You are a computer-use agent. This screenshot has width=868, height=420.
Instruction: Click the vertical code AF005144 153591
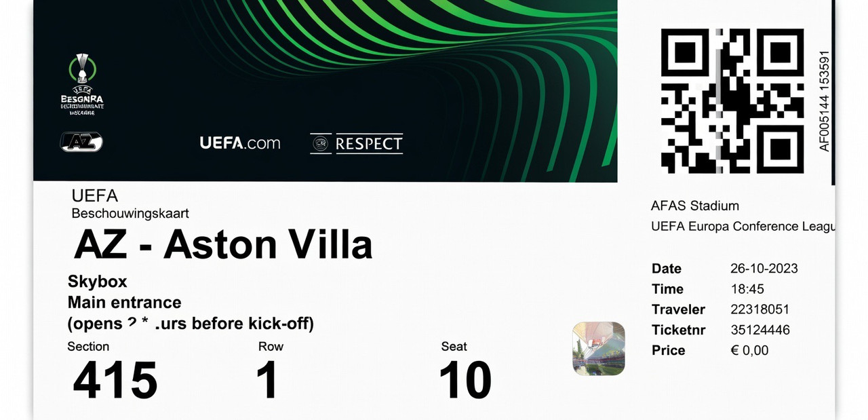coord(824,100)
